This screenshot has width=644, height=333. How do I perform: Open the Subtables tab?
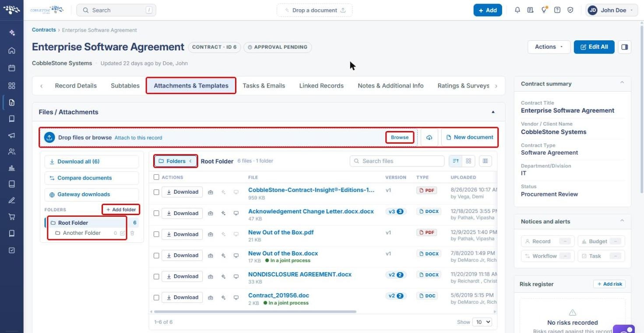click(125, 86)
